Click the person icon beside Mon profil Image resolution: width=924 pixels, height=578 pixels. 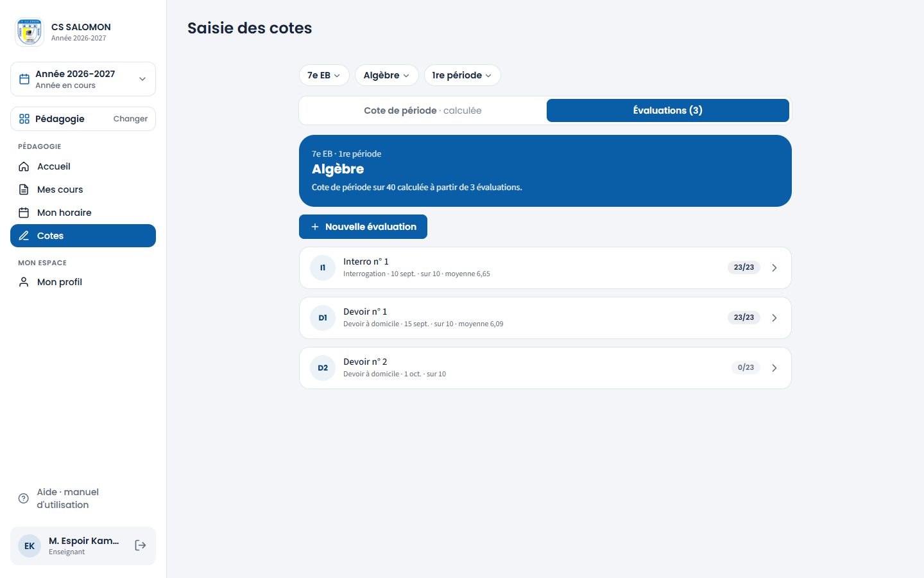point(24,282)
